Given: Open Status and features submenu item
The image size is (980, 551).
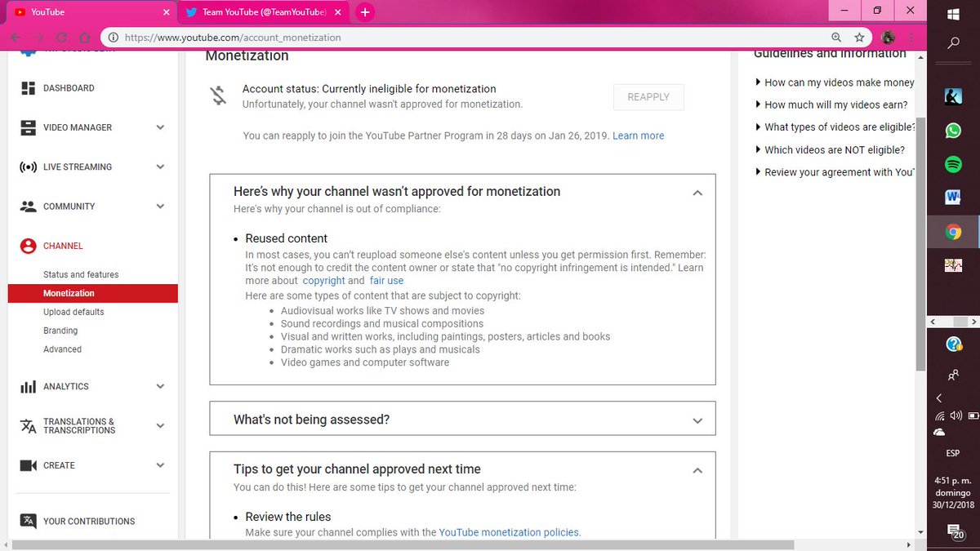Looking at the screenshot, I should (x=81, y=275).
